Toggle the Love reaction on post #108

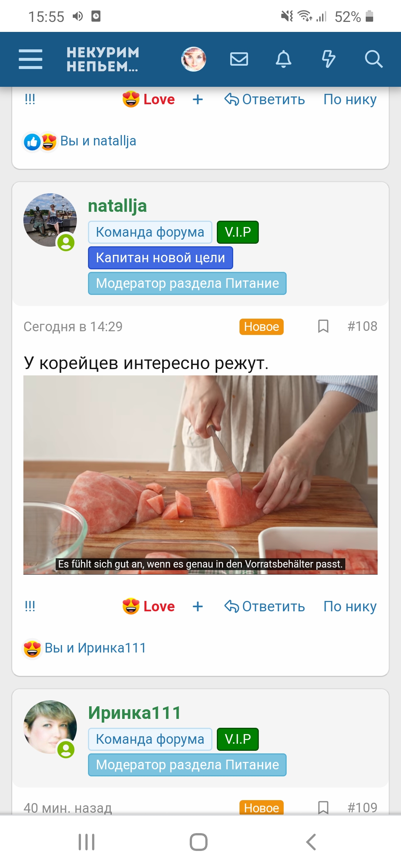tap(149, 606)
